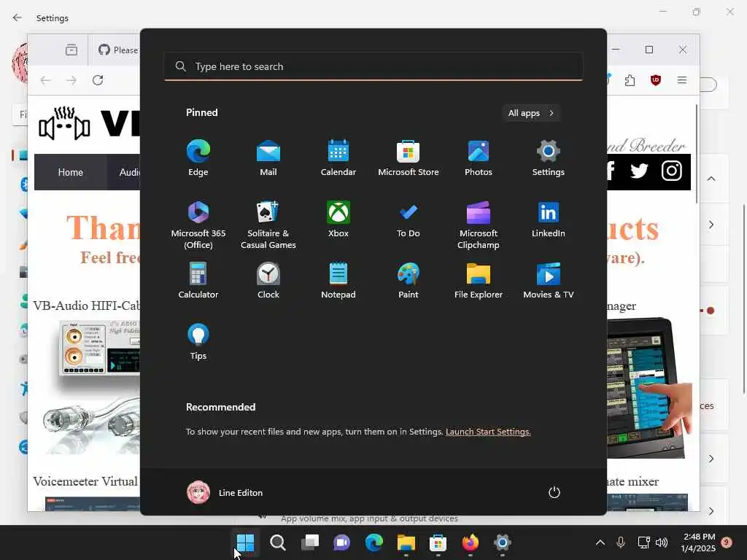Open the network tray icon

point(643,542)
